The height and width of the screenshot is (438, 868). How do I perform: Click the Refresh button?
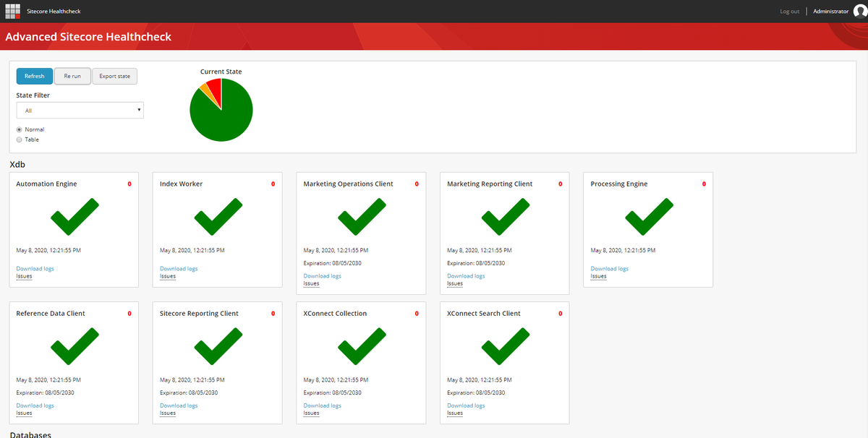click(x=35, y=76)
